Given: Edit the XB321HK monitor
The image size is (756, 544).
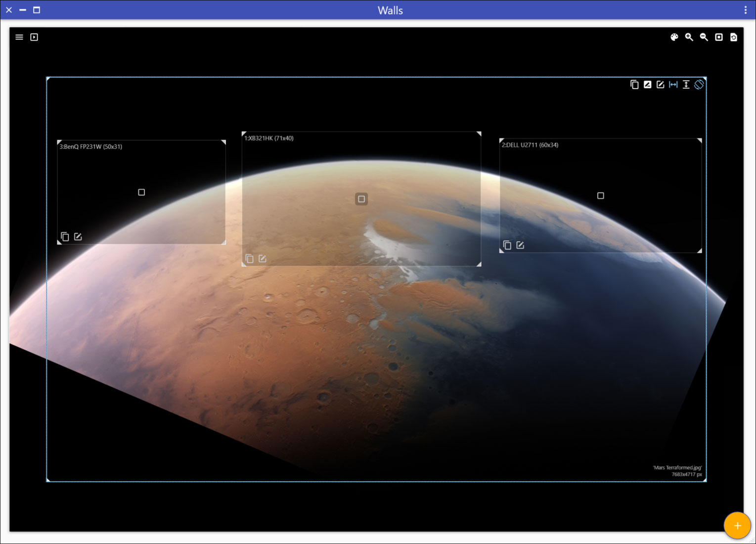Looking at the screenshot, I should click(x=263, y=259).
